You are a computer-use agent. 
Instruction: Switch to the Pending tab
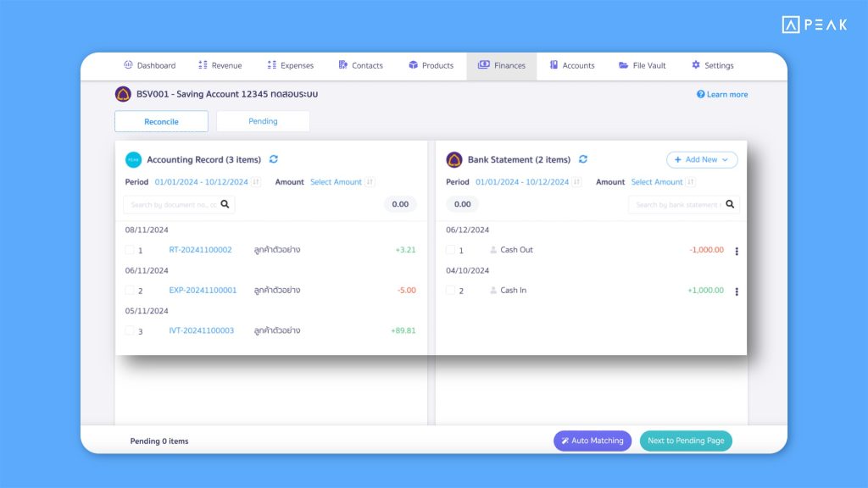(263, 121)
